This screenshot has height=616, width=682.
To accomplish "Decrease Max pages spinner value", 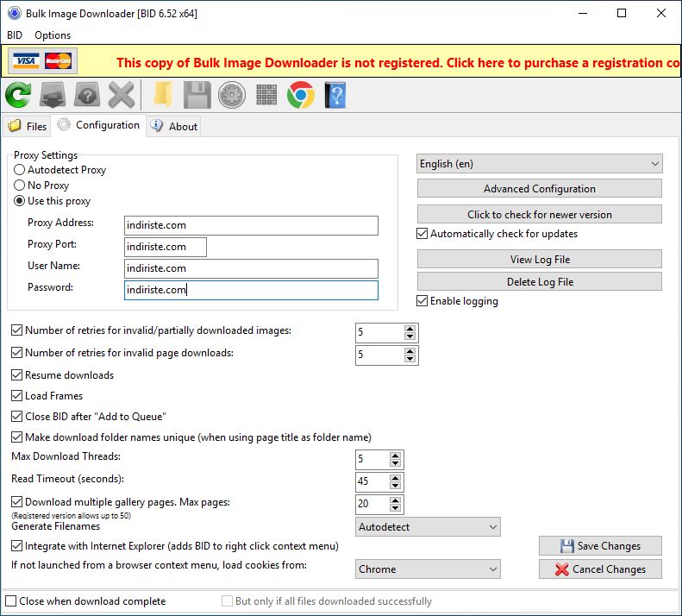I will (x=395, y=508).
